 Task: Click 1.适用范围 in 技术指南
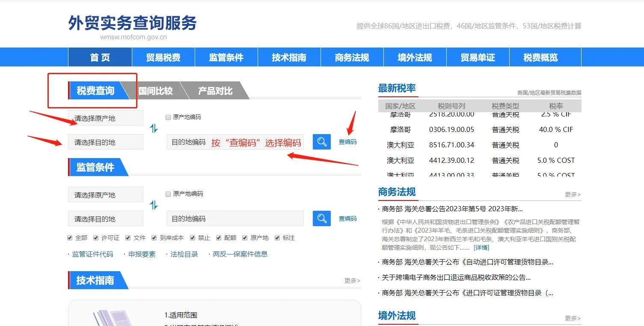coord(181,315)
